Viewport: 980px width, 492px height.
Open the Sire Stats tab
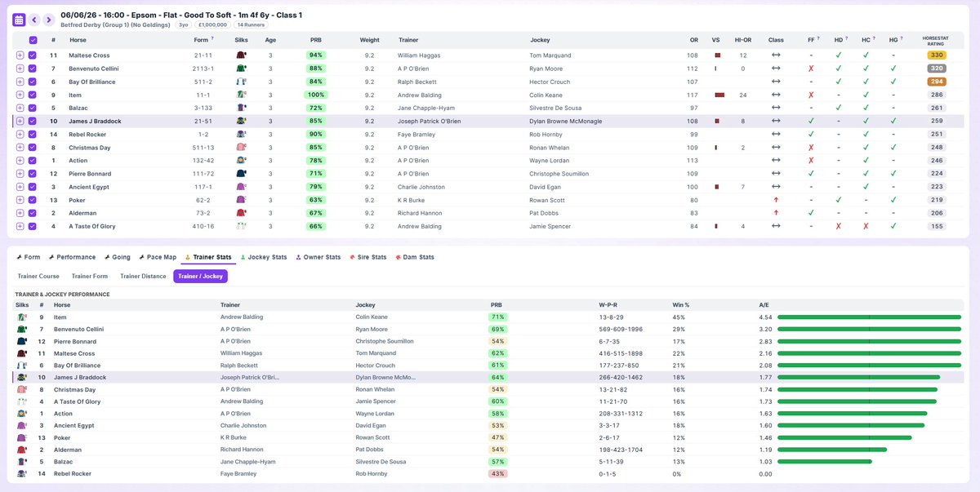(367, 257)
